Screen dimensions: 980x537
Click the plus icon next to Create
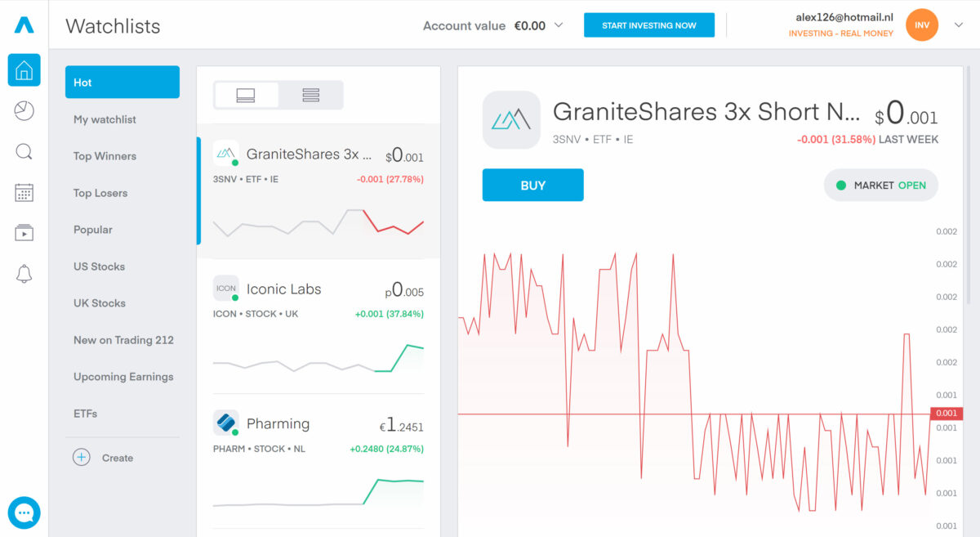[82, 458]
